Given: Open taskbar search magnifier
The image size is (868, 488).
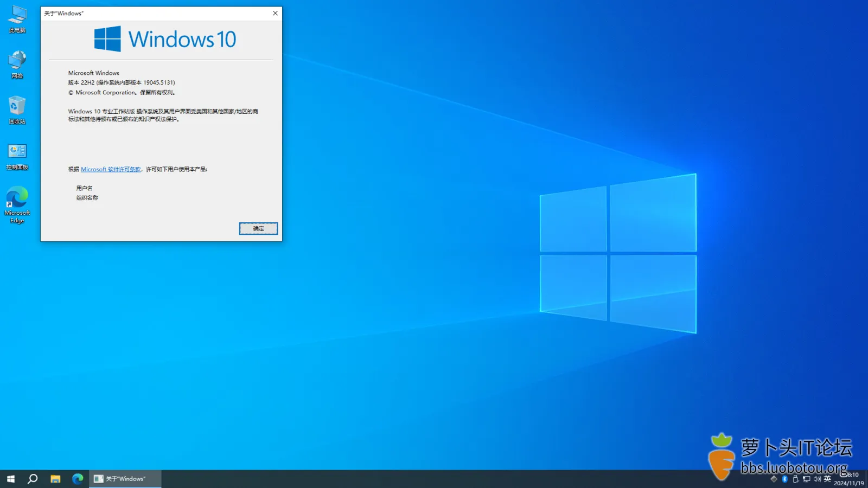Looking at the screenshot, I should [x=33, y=479].
